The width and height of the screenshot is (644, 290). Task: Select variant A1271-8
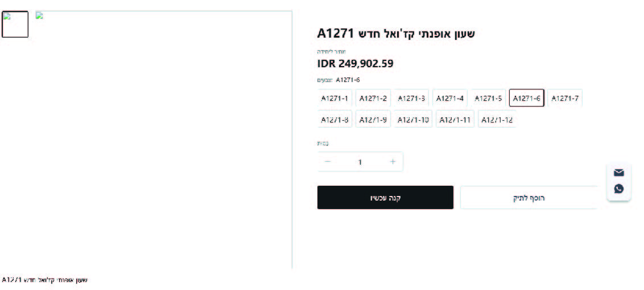pos(335,120)
